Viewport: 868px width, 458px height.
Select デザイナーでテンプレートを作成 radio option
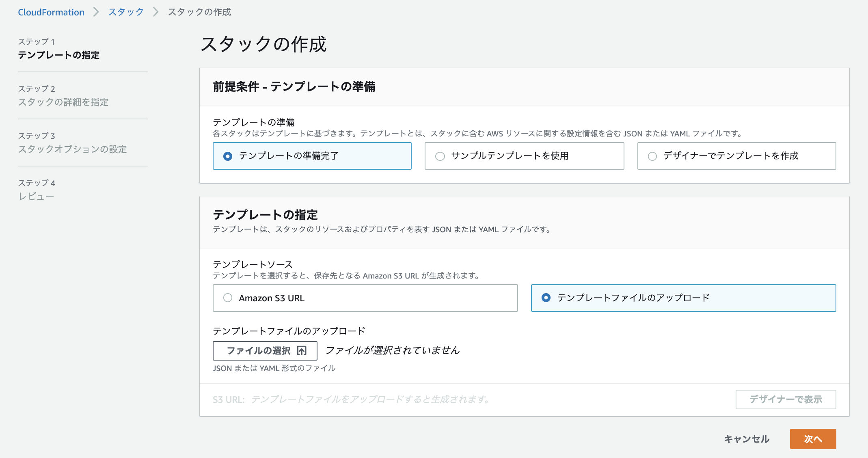pyautogui.click(x=736, y=156)
